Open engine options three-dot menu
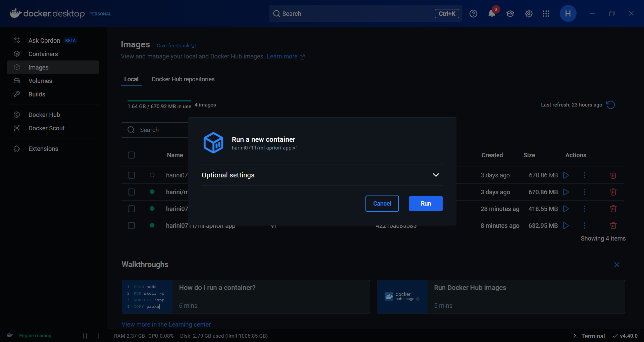This screenshot has width=644, height=342. (x=98, y=336)
